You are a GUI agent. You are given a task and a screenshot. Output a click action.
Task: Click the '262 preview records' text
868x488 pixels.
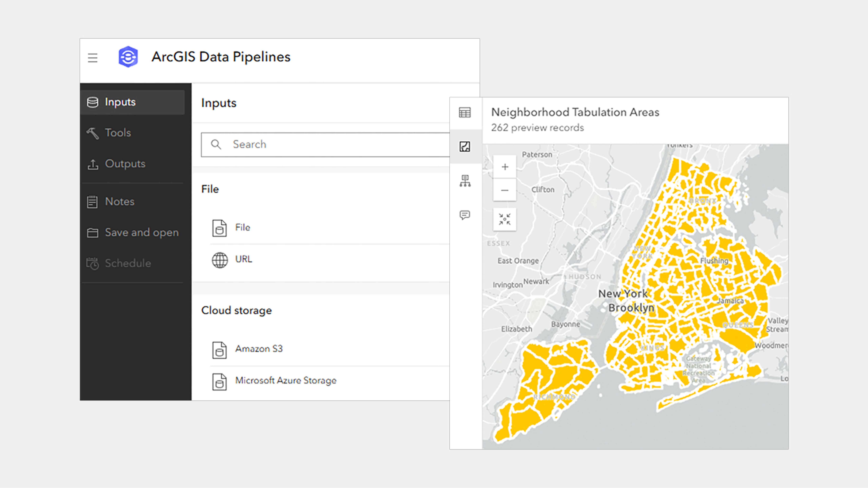click(537, 128)
